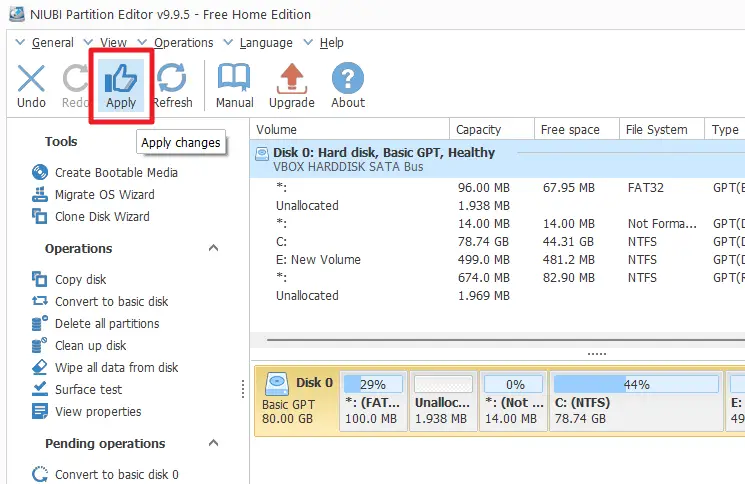Click the Surface test icon

tap(40, 389)
